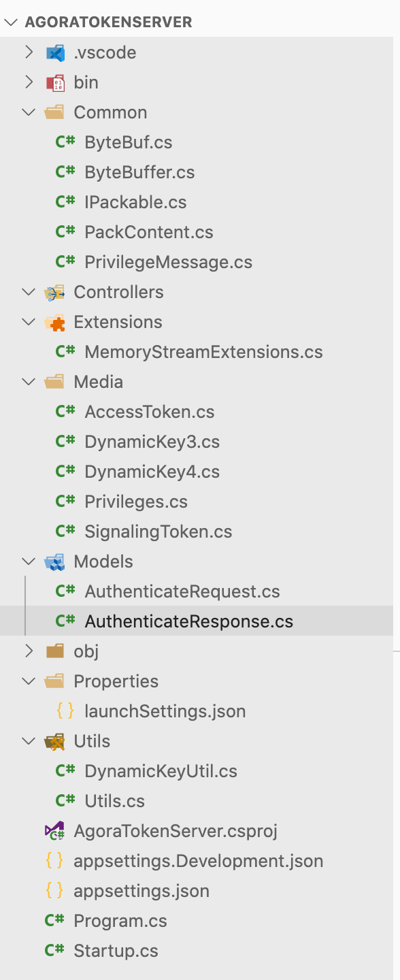Click the Utils folder tools icon

coord(54,741)
